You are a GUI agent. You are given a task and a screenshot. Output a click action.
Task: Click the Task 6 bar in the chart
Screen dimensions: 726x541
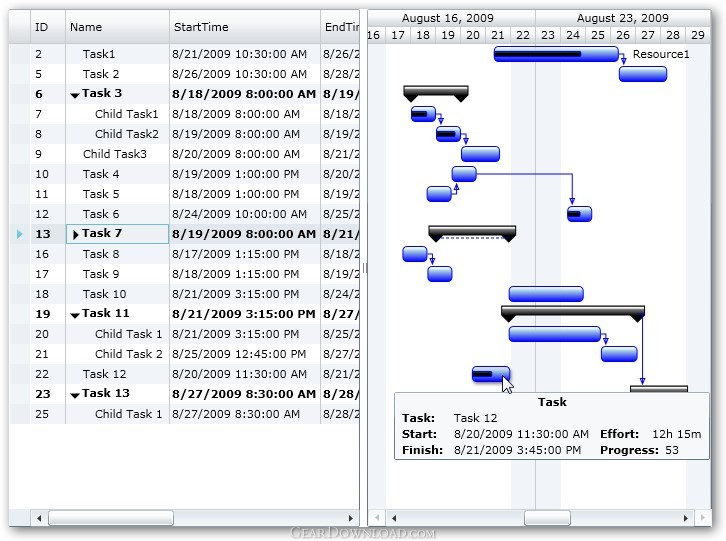579,214
